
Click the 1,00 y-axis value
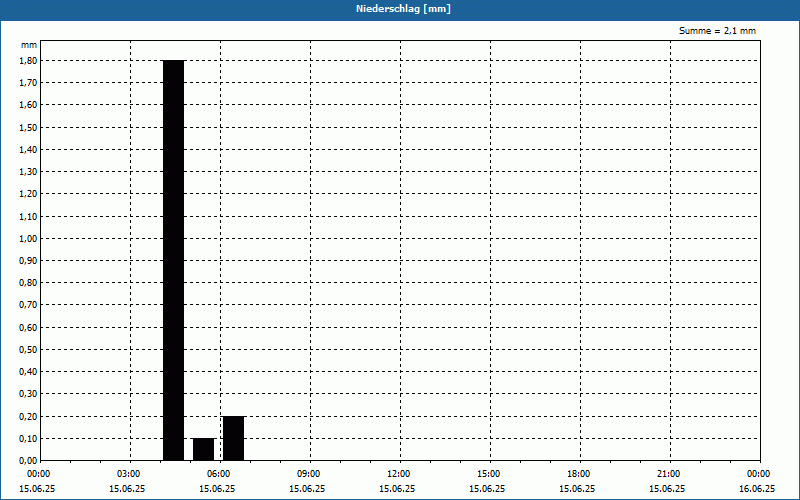[28, 238]
